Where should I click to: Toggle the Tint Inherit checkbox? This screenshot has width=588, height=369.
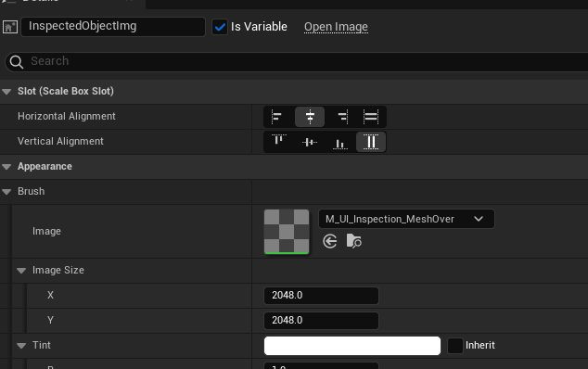pos(455,346)
